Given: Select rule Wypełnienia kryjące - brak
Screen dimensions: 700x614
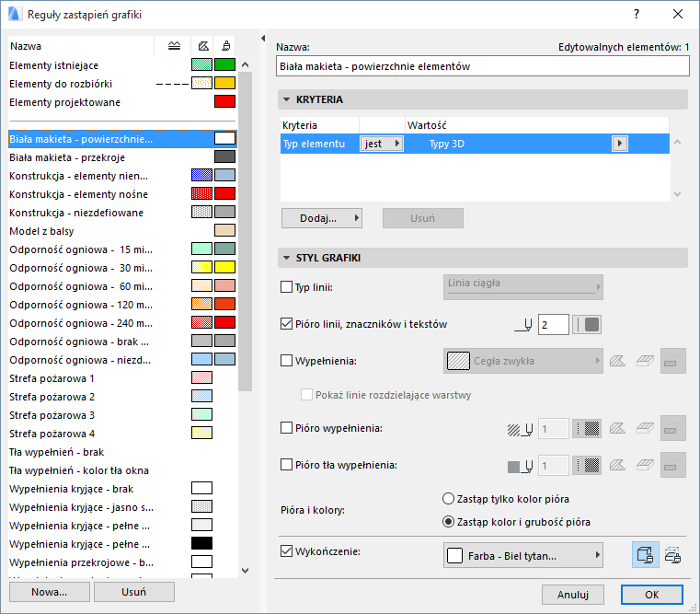Looking at the screenshot, I should pos(122,489).
